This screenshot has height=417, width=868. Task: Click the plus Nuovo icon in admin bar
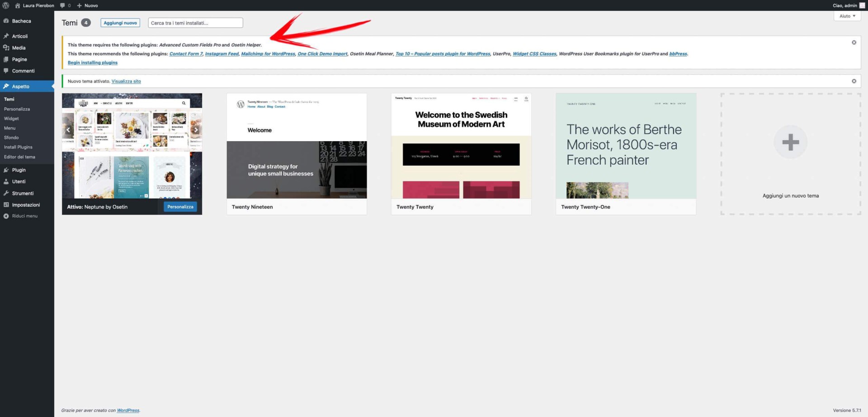[x=79, y=5]
